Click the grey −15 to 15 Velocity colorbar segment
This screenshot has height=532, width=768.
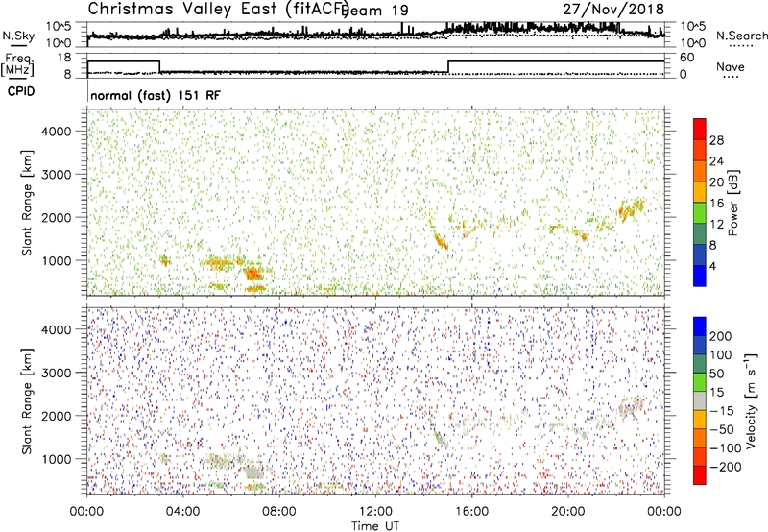pyautogui.click(x=700, y=400)
